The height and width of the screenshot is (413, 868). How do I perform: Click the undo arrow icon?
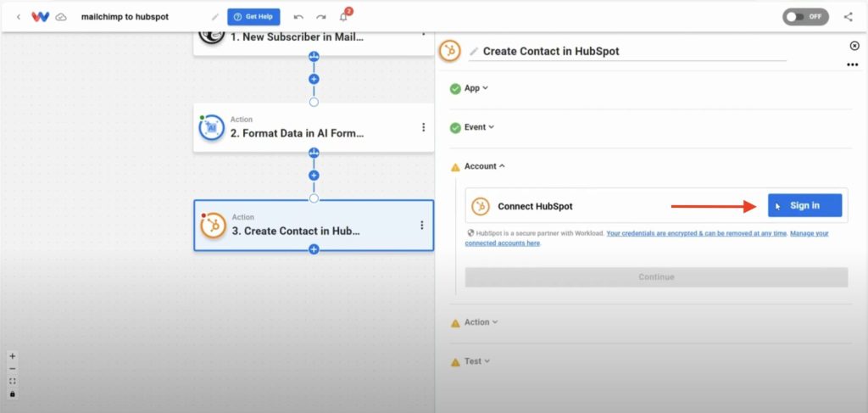pos(298,17)
